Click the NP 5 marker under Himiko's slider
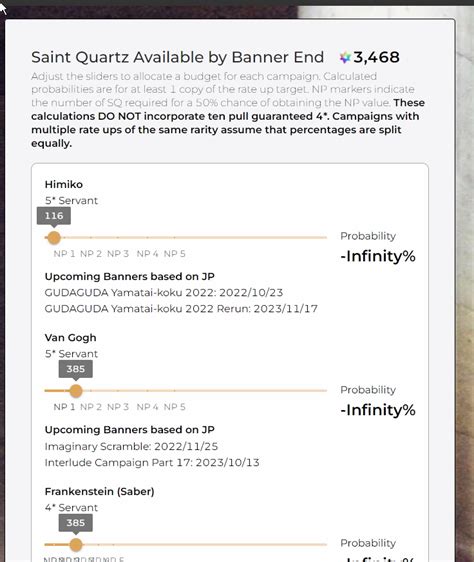Screen dimensions: 474x562 175,254
